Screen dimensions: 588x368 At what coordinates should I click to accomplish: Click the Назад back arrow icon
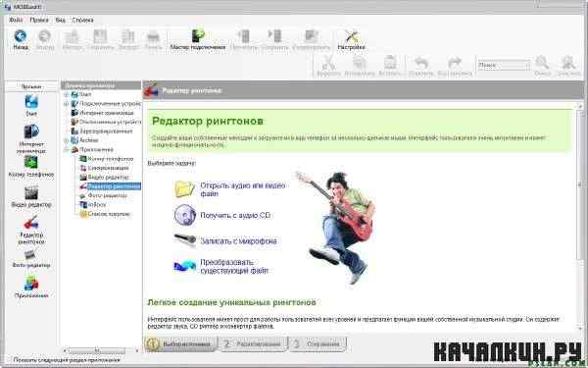21,37
